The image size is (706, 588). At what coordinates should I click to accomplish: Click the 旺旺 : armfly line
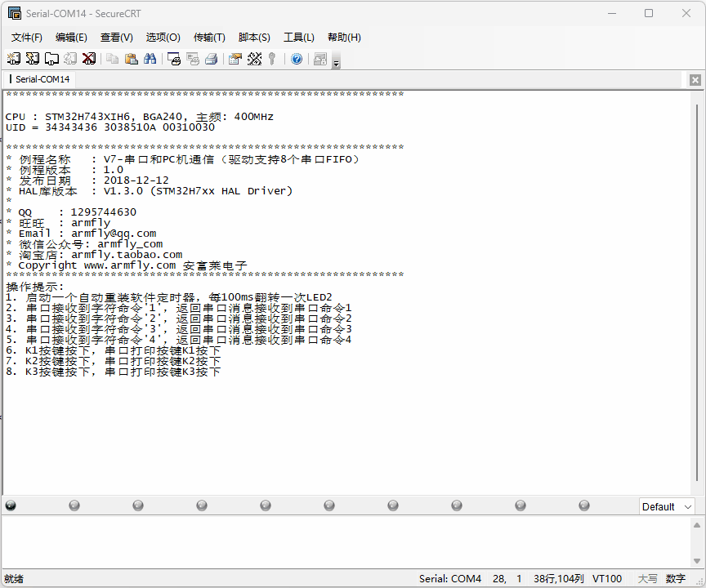(x=58, y=223)
